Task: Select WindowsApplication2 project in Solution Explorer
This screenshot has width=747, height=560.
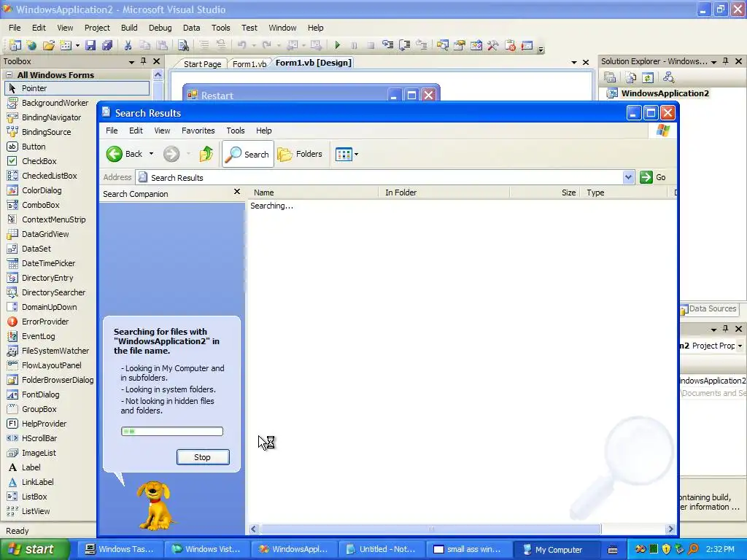Action: pos(665,93)
